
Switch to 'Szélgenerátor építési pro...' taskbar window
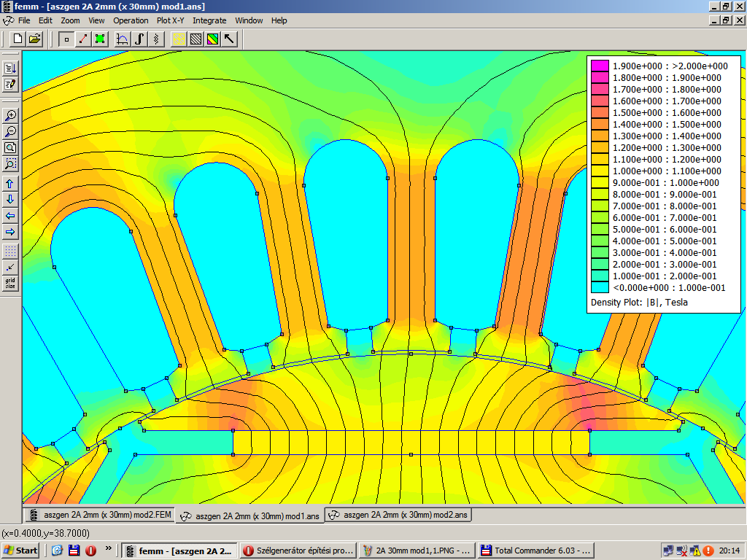(298, 551)
